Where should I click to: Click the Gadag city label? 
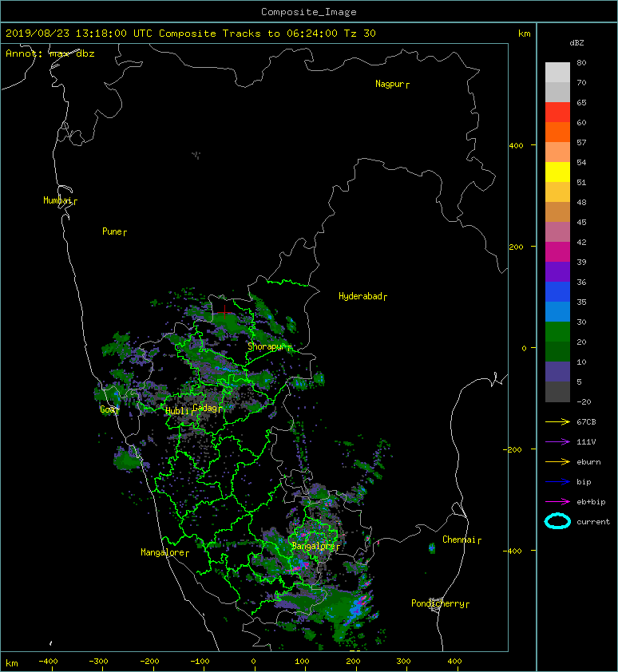point(205,408)
